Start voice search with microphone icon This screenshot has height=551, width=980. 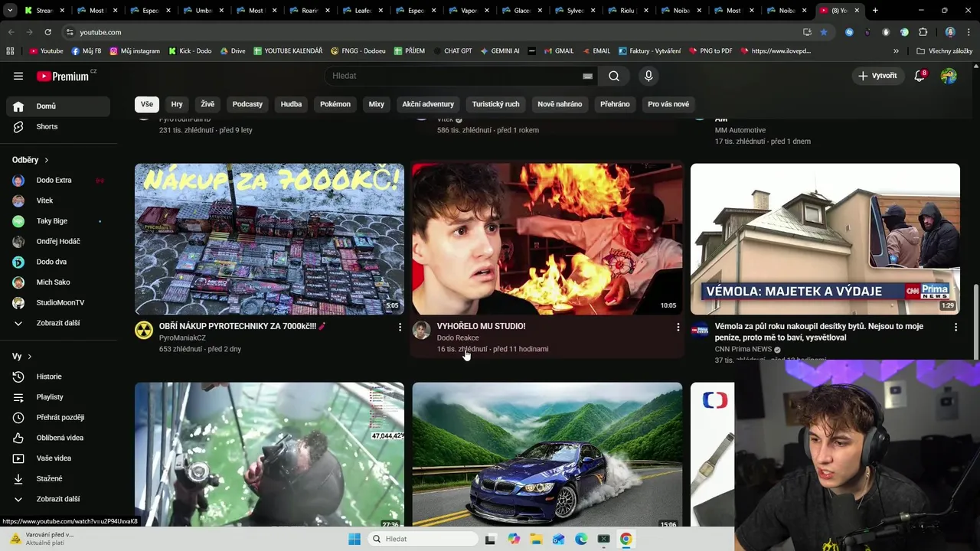pyautogui.click(x=648, y=76)
